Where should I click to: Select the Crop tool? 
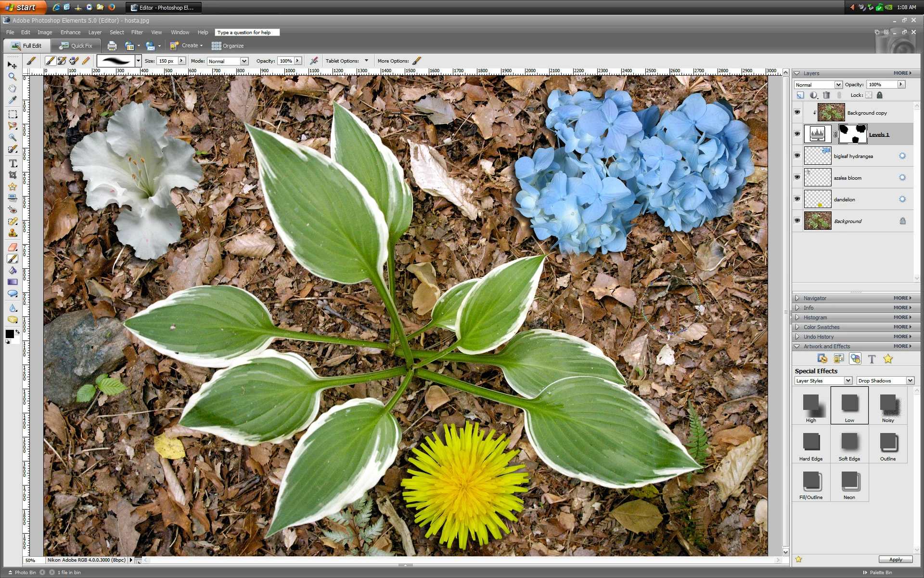click(x=13, y=175)
